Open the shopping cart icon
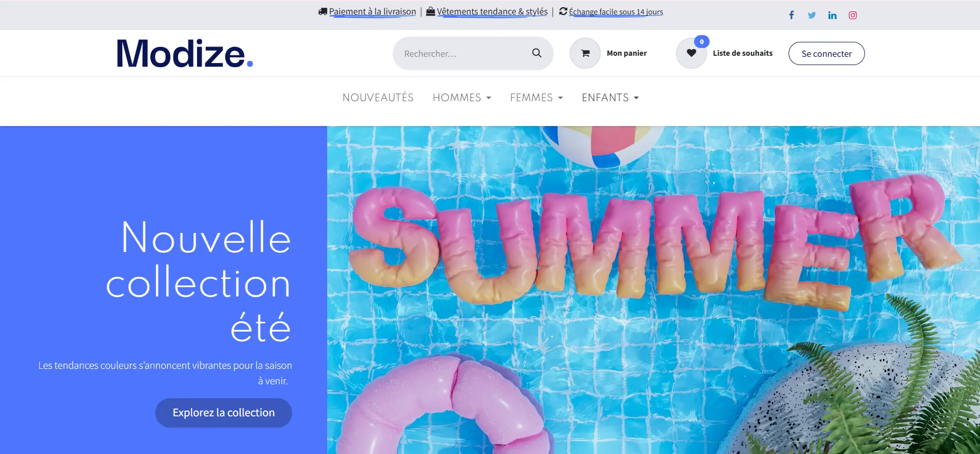This screenshot has width=980, height=454. click(585, 53)
